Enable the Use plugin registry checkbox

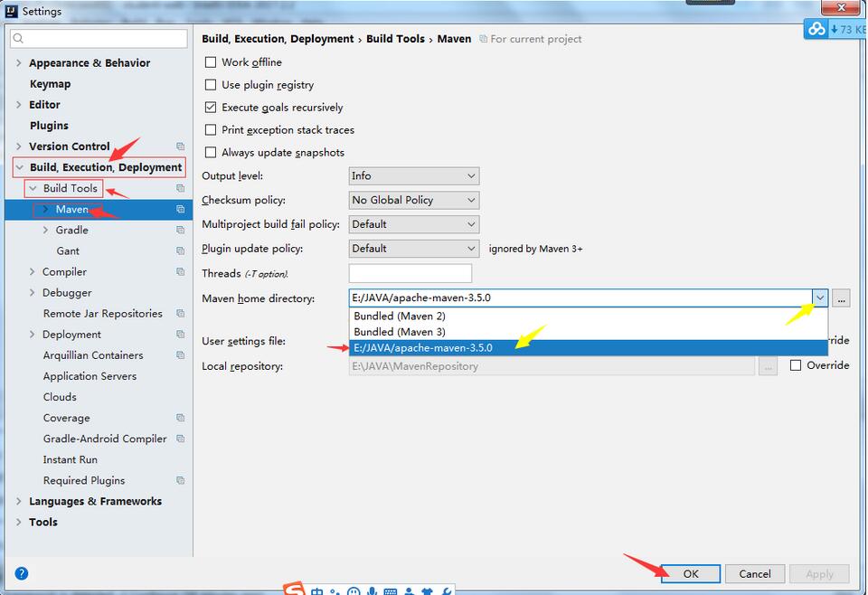pyautogui.click(x=211, y=85)
